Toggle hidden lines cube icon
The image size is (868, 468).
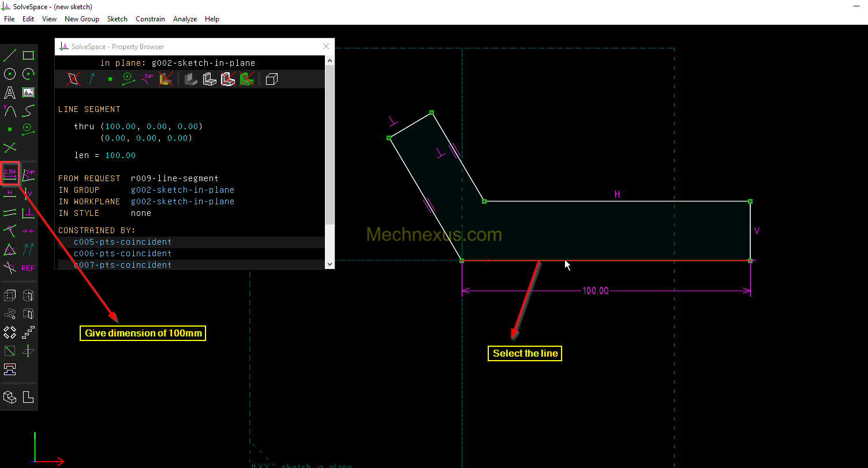point(272,79)
